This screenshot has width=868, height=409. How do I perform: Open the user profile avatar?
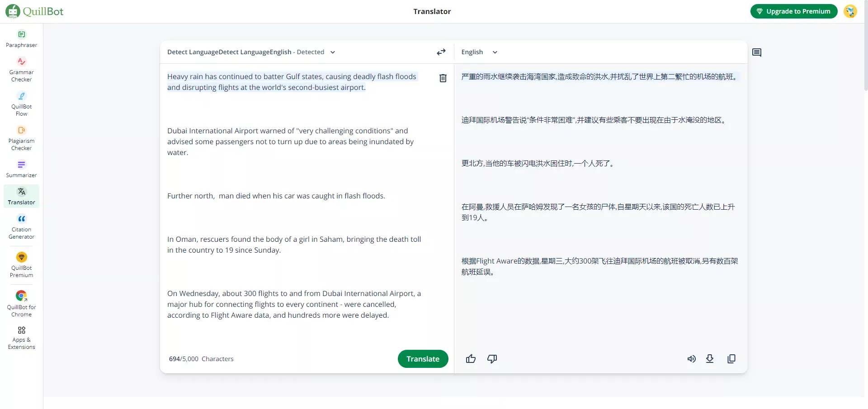pos(850,11)
